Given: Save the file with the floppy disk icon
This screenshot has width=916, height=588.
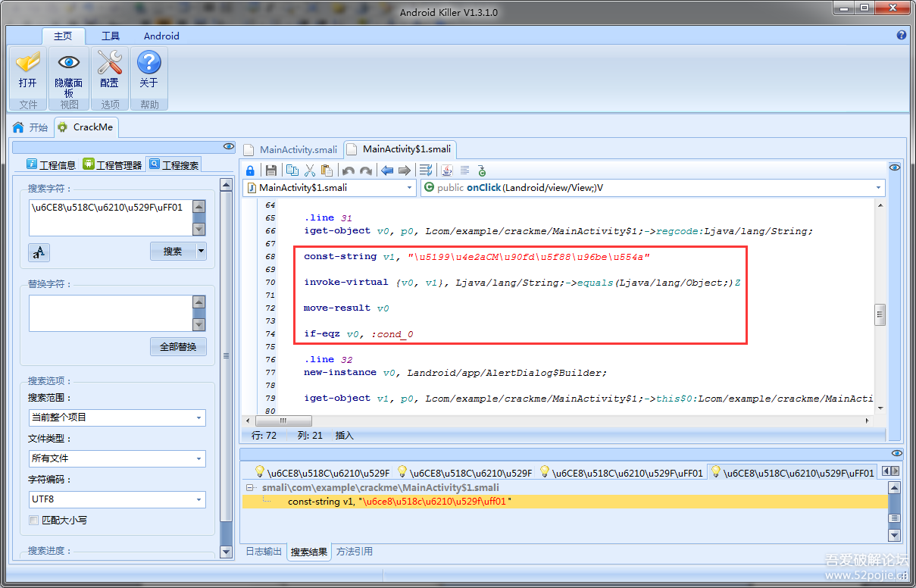Looking at the screenshot, I should pyautogui.click(x=270, y=170).
